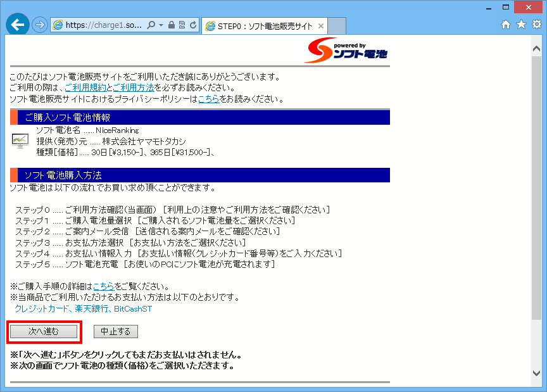
Task: Click the browser forward arrow button
Action: (40, 25)
